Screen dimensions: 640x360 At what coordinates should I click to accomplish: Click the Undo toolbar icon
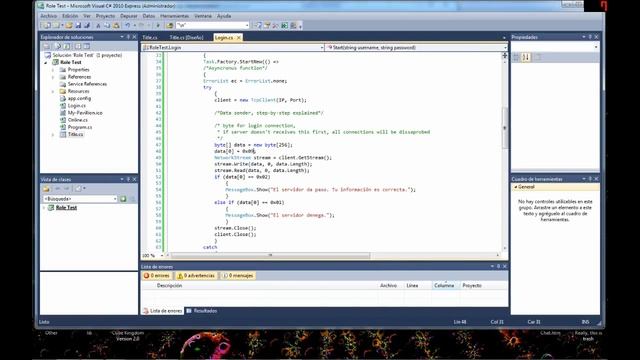click(x=128, y=25)
